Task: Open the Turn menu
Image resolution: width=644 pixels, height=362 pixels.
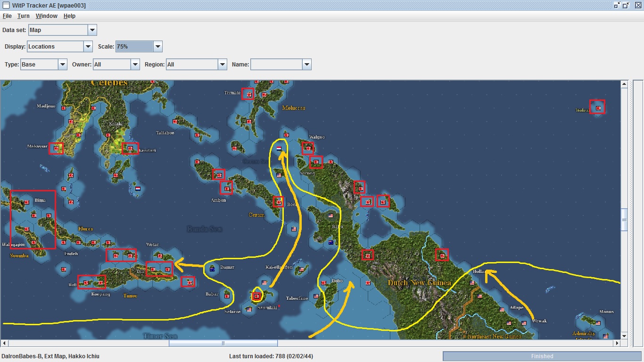Action: tap(23, 16)
